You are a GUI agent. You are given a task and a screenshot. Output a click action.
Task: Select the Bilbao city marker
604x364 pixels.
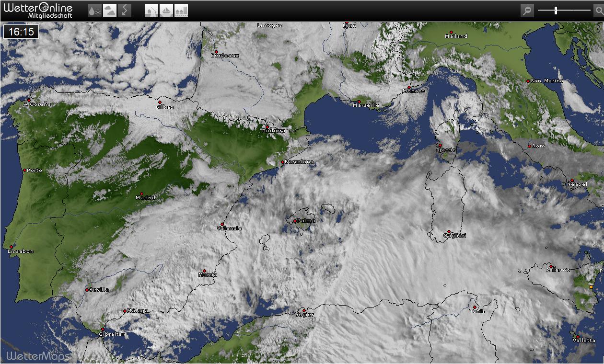click(x=160, y=102)
